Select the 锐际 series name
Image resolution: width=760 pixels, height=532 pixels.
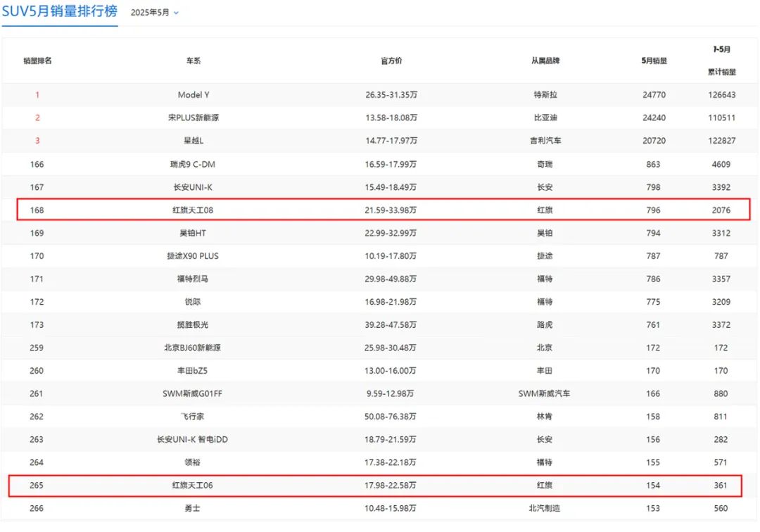(x=192, y=302)
